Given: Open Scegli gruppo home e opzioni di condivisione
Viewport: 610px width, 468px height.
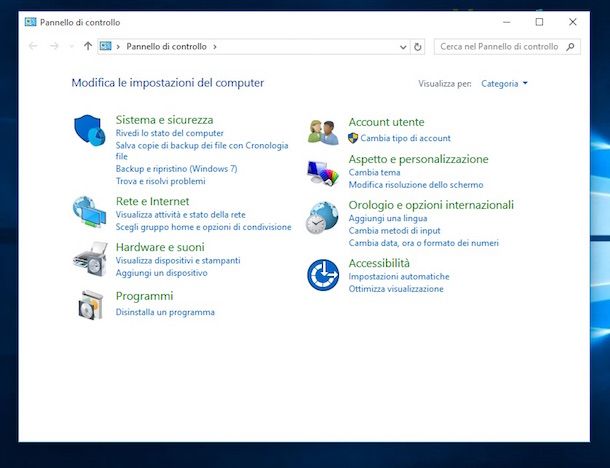Looking at the screenshot, I should 203,227.
